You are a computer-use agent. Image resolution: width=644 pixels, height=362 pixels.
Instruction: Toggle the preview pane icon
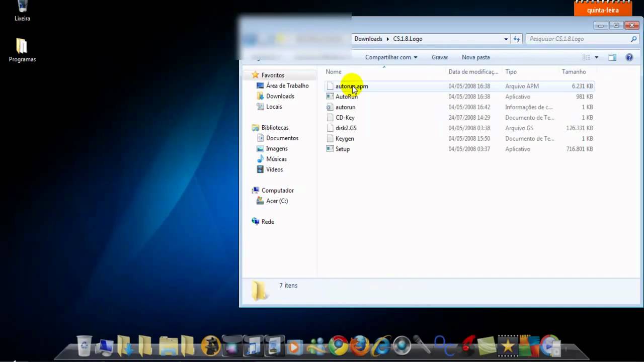tap(612, 57)
